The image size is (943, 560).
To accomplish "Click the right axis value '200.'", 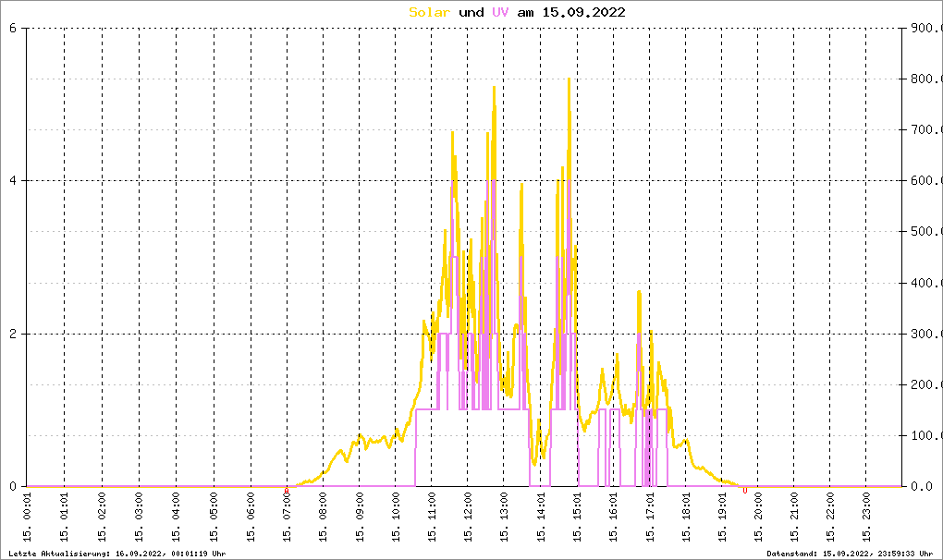I will [925, 384].
